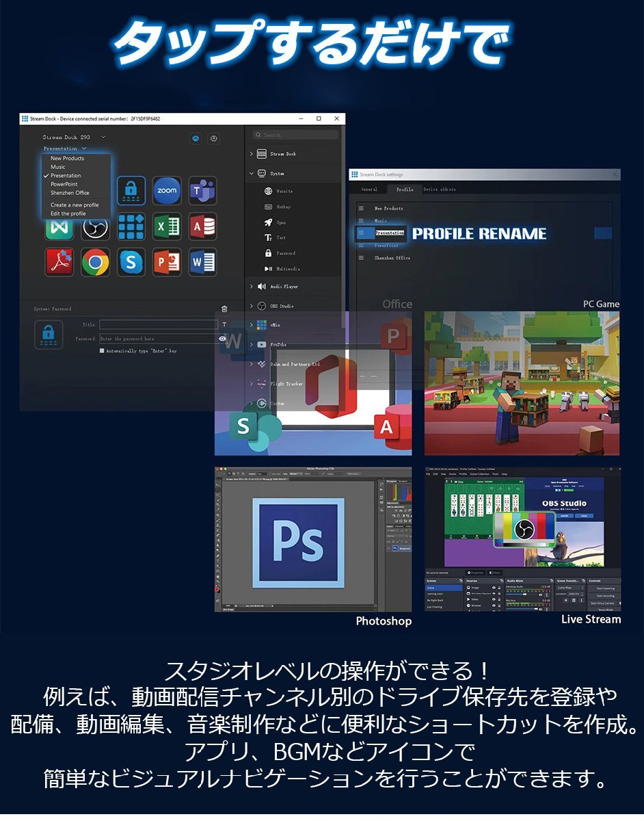Switch to Device address tab in settings
Image resolution: width=644 pixels, height=821 pixels.
coord(440,190)
